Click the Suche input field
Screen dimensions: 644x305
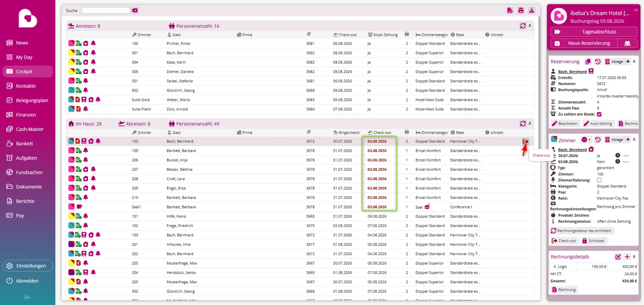click(x=105, y=10)
